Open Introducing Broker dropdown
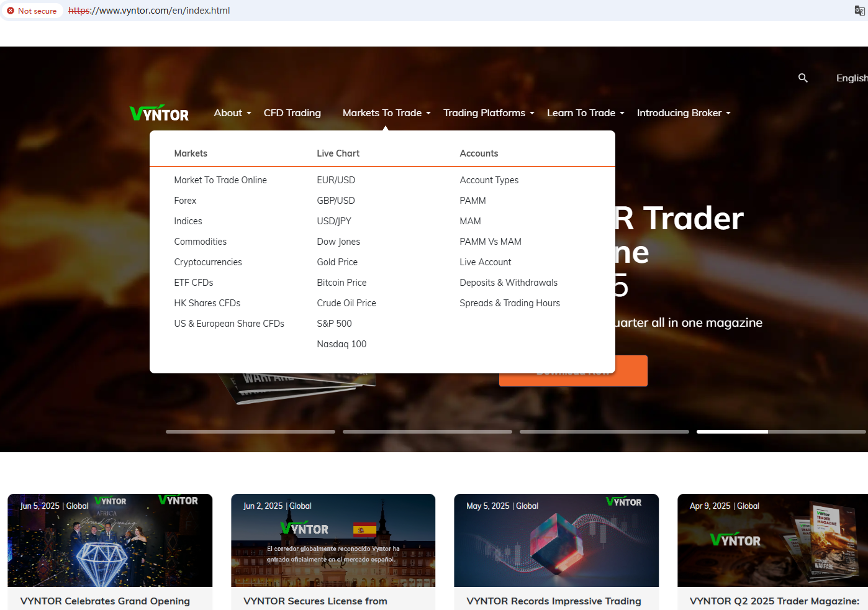This screenshot has width=868, height=610. pos(684,113)
